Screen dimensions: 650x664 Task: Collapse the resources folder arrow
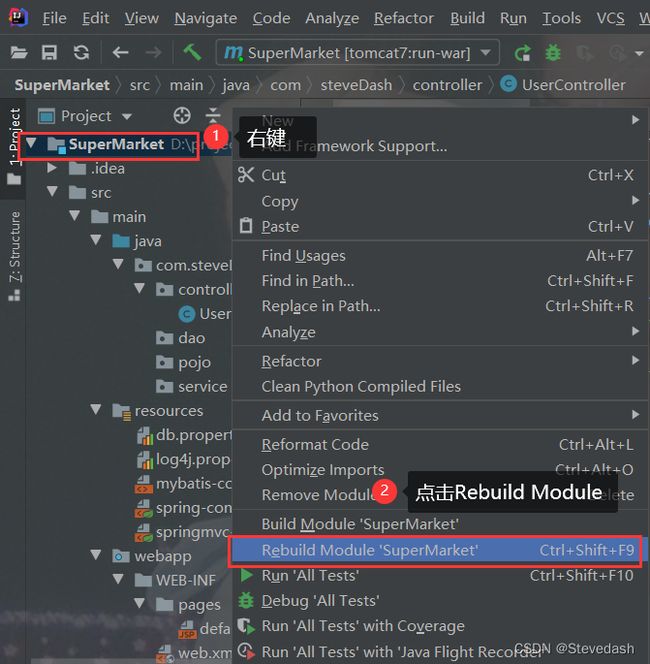pyautogui.click(x=96, y=409)
